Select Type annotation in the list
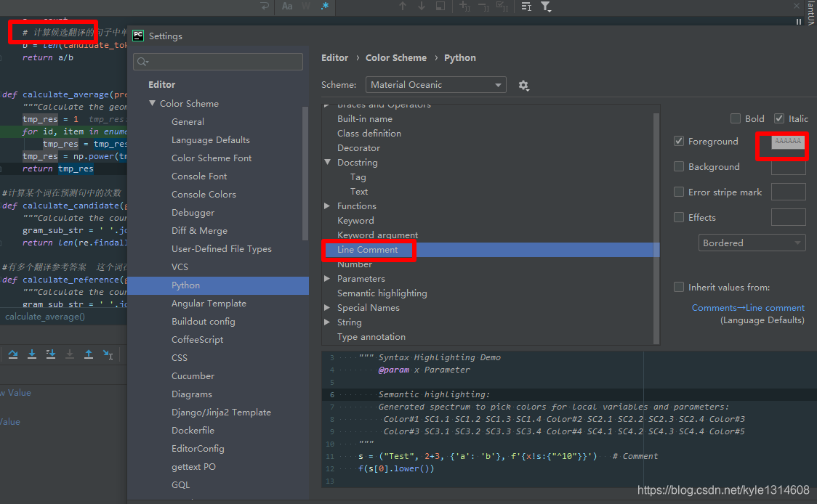The height and width of the screenshot is (504, 817). 371,337
